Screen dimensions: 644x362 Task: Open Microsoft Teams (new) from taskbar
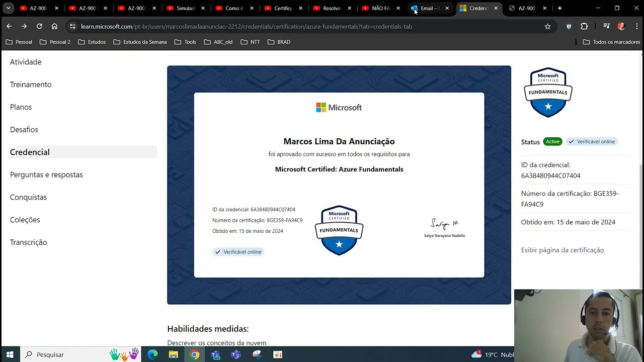(x=215, y=354)
